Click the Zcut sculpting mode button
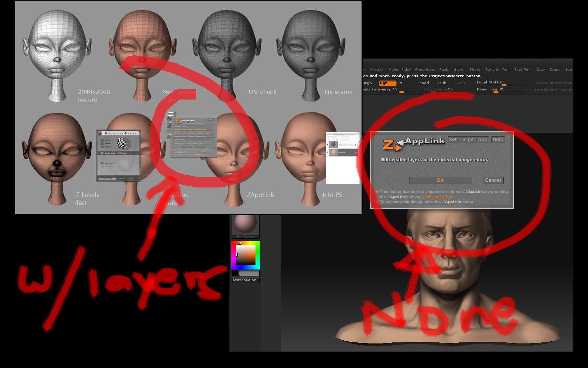Image resolution: width=588 pixels, height=368 pixels. [x=461, y=83]
